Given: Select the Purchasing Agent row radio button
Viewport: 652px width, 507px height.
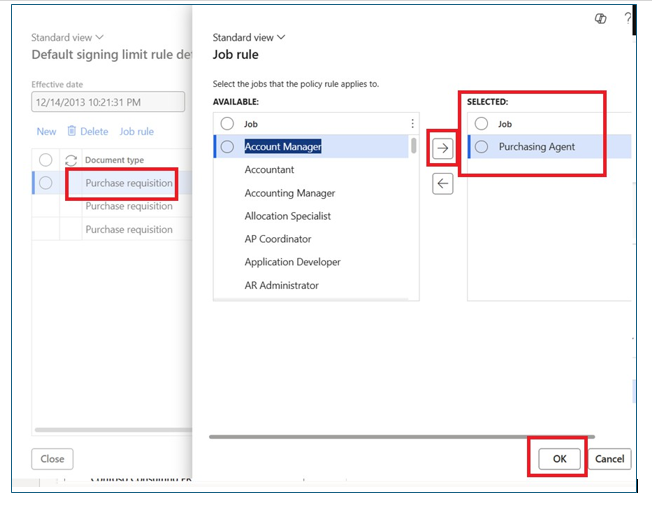Looking at the screenshot, I should pyautogui.click(x=482, y=147).
